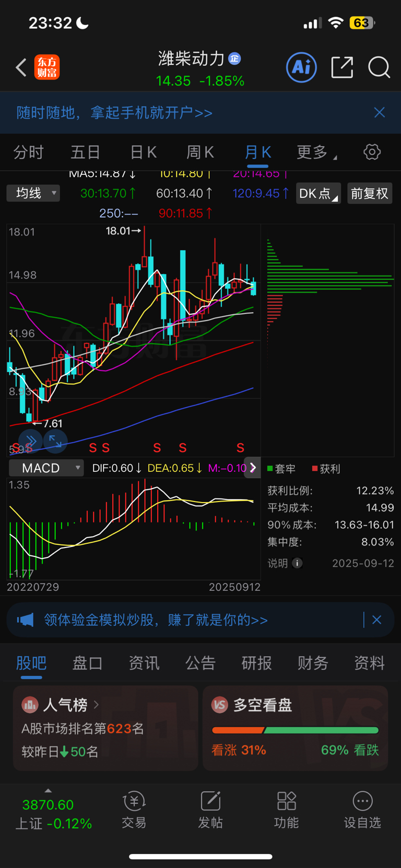Close the 随时随地 account banner
The height and width of the screenshot is (868, 401).
tap(380, 112)
